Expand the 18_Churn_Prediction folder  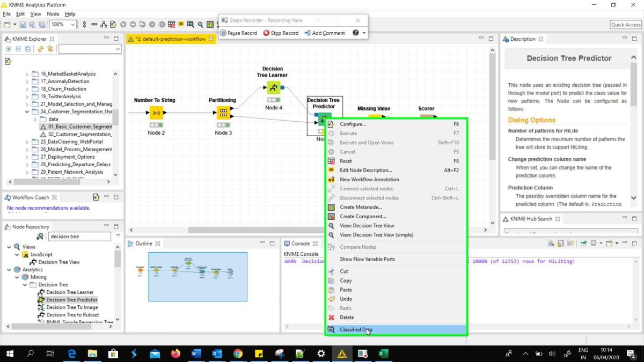[x=27, y=89]
